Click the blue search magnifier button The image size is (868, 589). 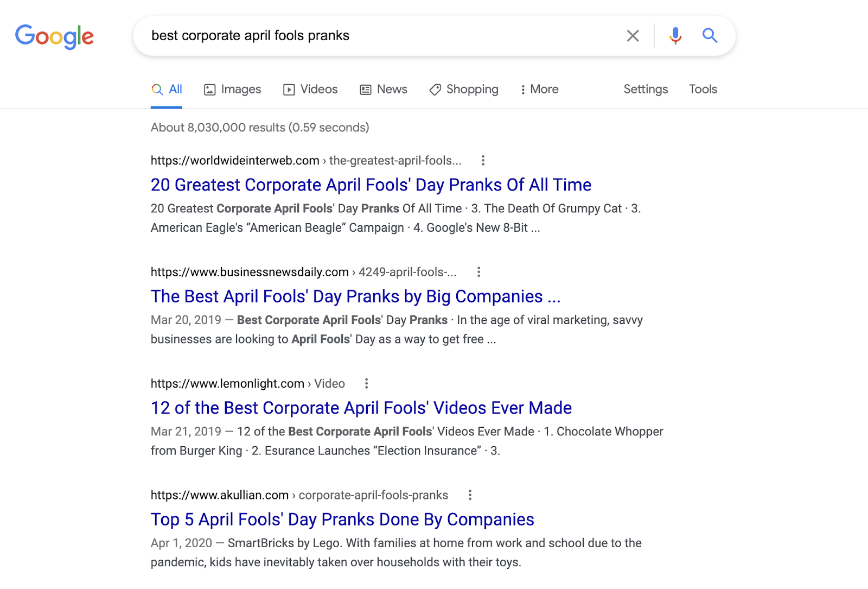click(710, 36)
